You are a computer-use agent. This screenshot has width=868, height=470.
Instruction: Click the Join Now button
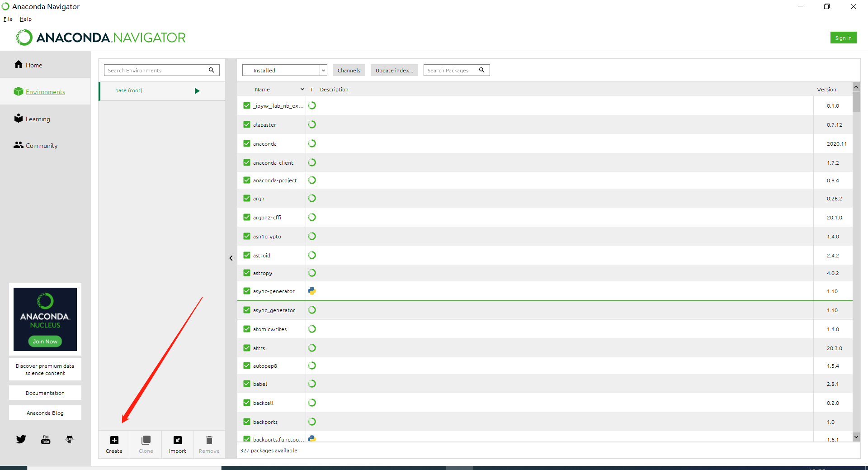[x=45, y=342]
